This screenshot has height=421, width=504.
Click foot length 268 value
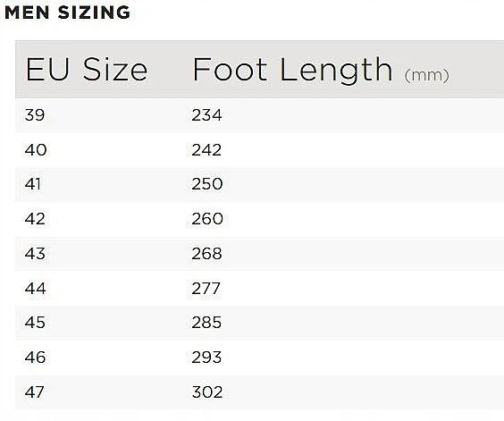point(206,254)
